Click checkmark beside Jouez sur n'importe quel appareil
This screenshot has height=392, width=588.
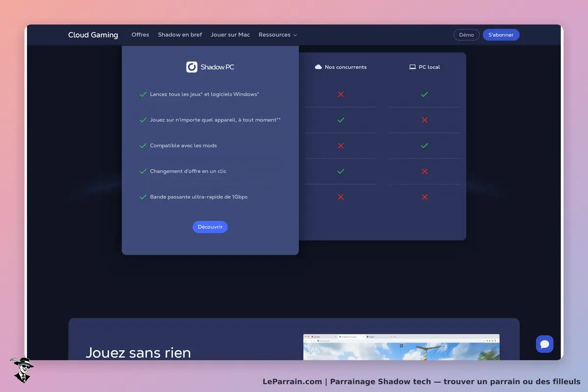143,120
